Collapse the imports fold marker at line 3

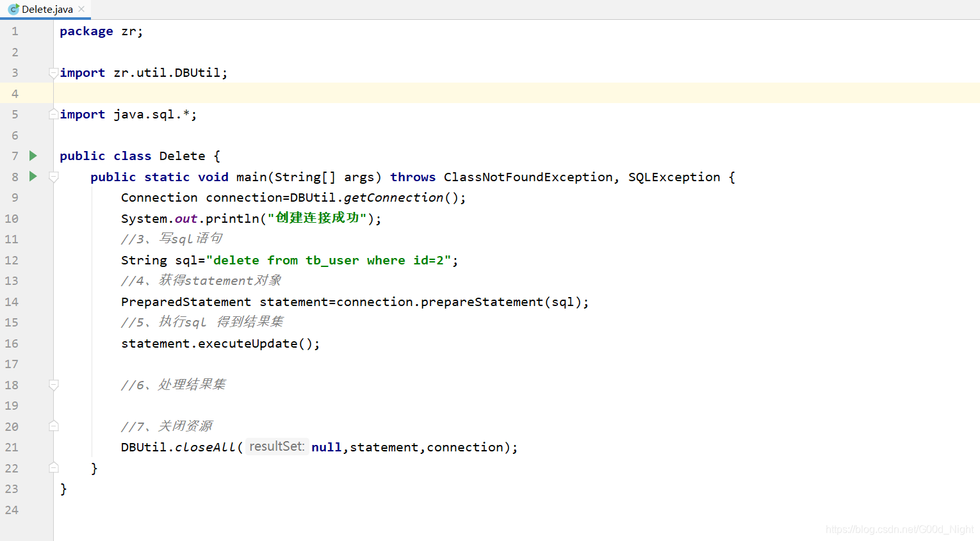[54, 73]
